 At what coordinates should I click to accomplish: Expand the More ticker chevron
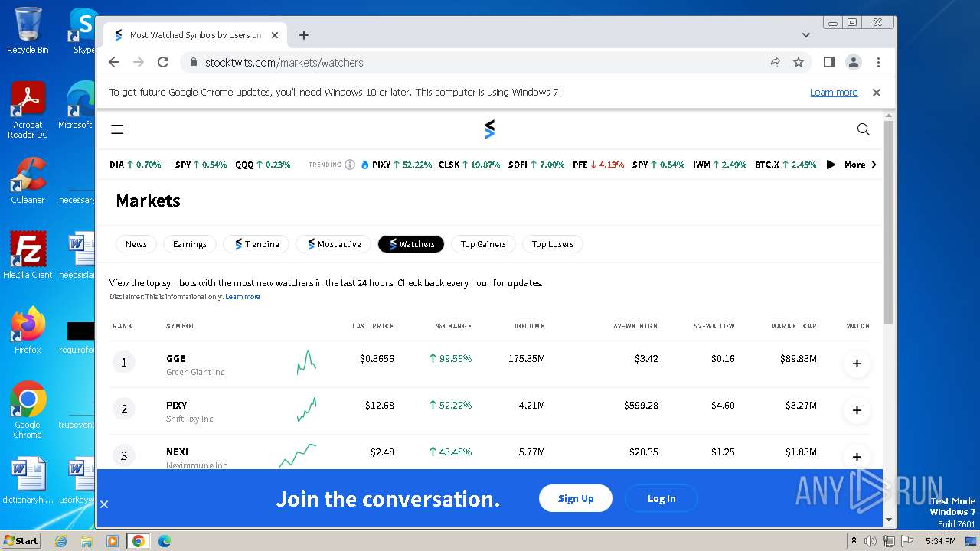874,165
